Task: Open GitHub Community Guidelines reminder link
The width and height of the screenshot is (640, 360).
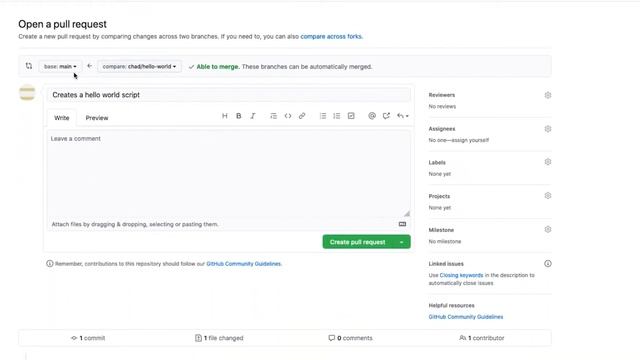Action: tap(244, 264)
